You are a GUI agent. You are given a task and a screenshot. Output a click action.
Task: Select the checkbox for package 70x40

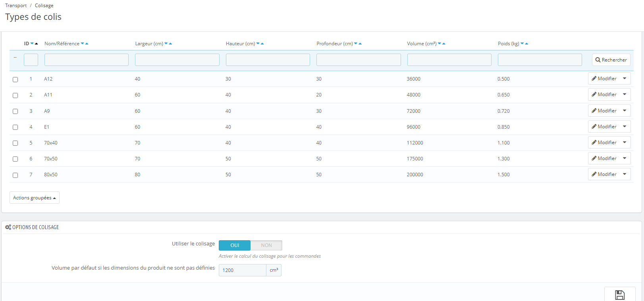click(15, 143)
